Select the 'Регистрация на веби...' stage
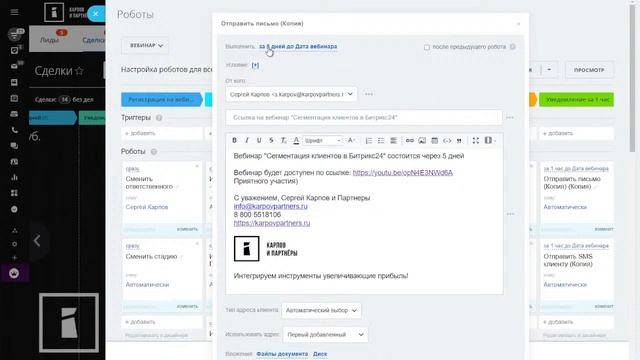This screenshot has width=640, height=360. click(161, 100)
